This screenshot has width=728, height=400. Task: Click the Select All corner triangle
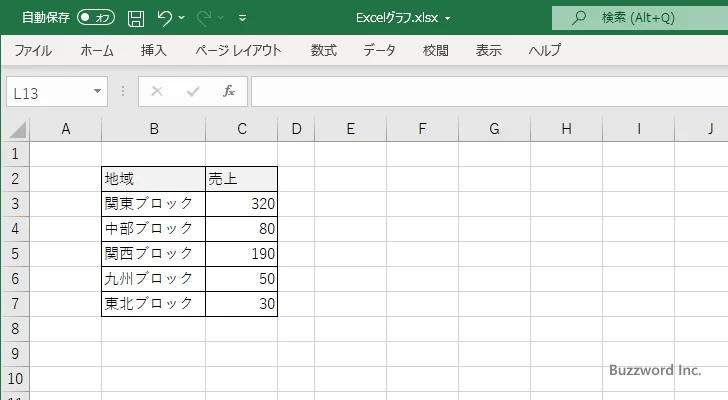tap(18, 129)
